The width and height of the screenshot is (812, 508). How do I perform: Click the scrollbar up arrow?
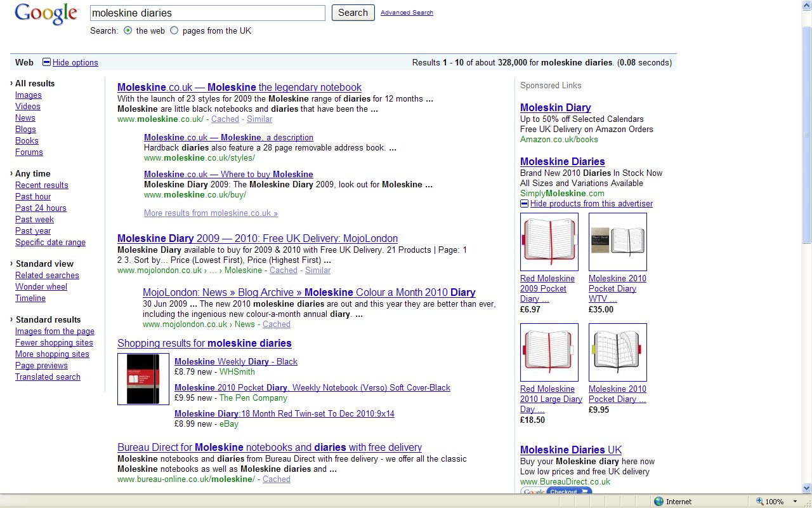tap(807, 5)
